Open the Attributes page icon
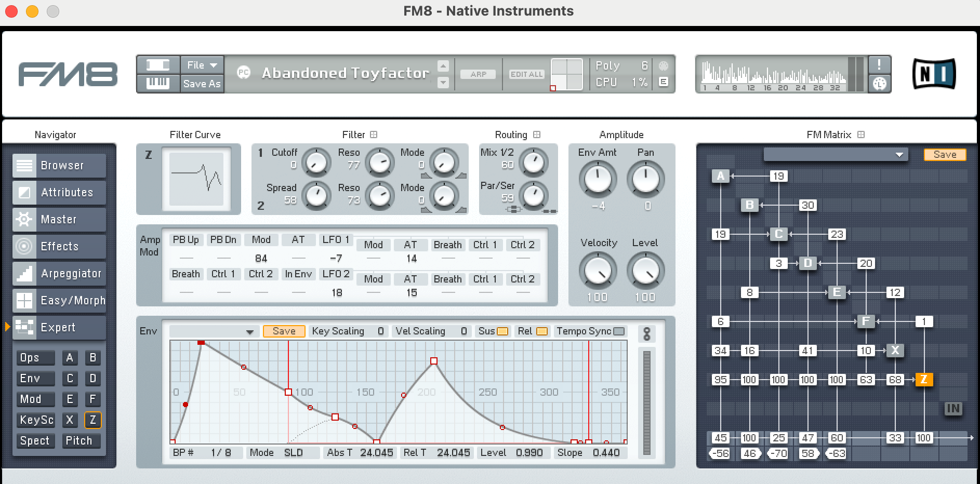This screenshot has width=980, height=484. pos(24,193)
